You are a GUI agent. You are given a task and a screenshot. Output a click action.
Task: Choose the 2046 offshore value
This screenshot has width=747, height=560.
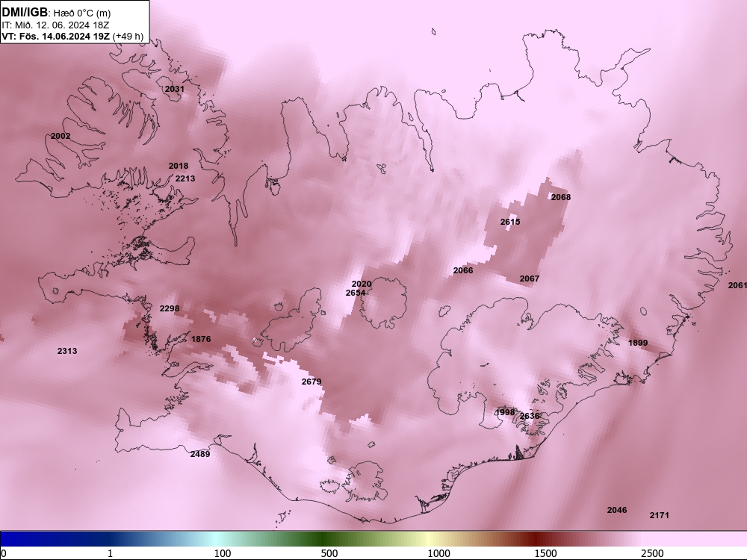[617, 510]
